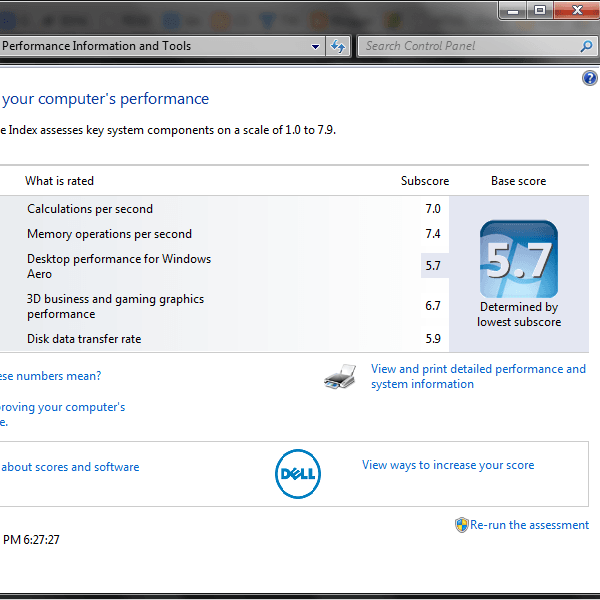Click Performance Information and Tools address text
600x600 pixels.
[x=97, y=46]
